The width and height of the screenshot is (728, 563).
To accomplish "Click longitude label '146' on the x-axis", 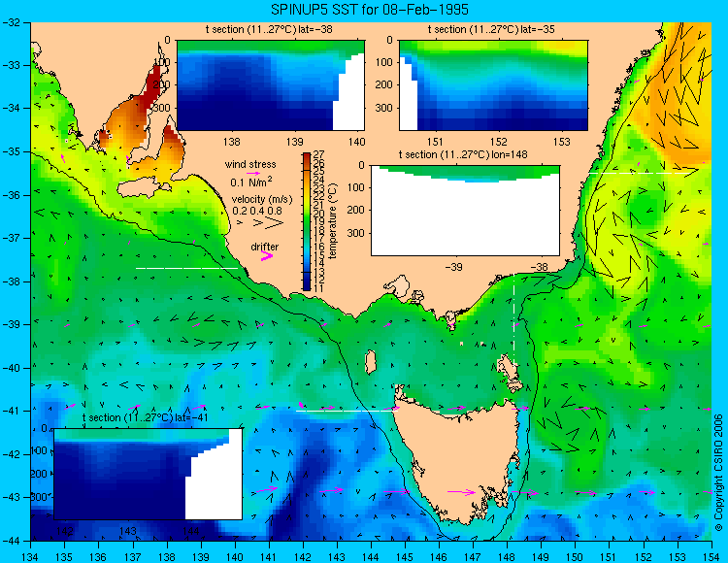I will click(x=439, y=557).
